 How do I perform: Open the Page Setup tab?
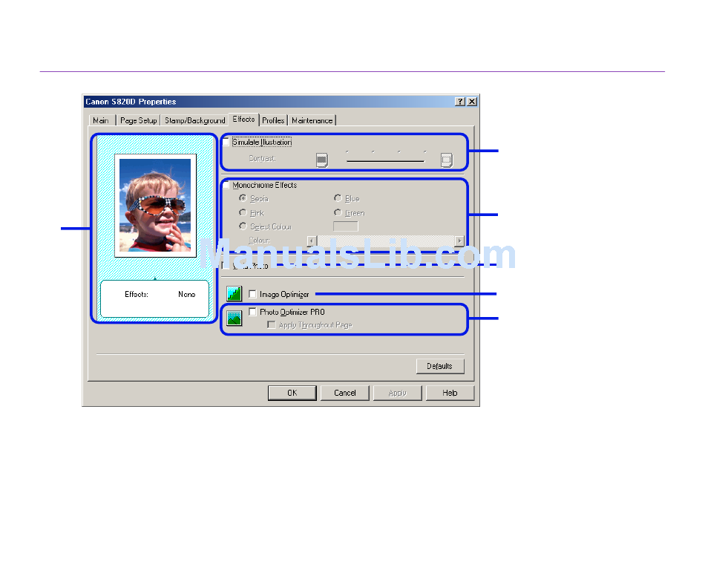click(139, 120)
